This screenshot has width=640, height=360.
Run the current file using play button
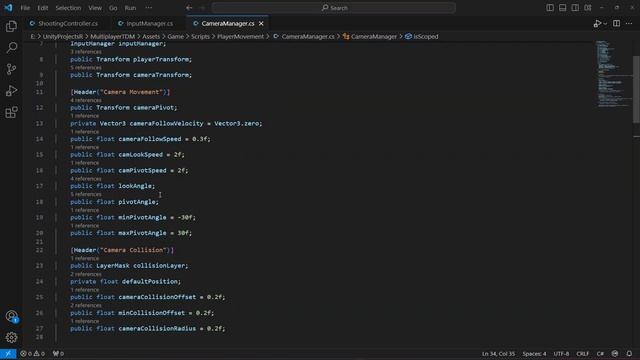coord(597,24)
